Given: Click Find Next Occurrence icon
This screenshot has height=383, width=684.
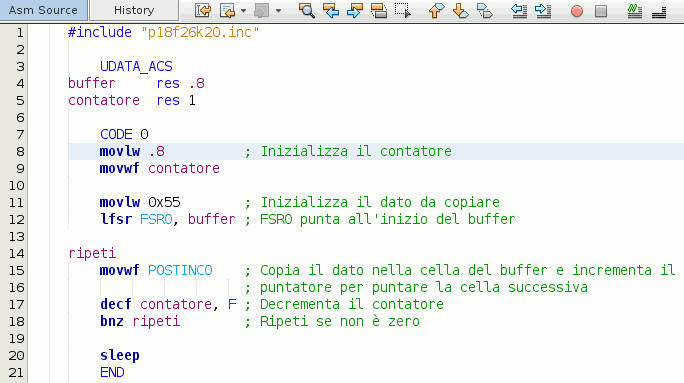Looking at the screenshot, I should (x=355, y=10).
